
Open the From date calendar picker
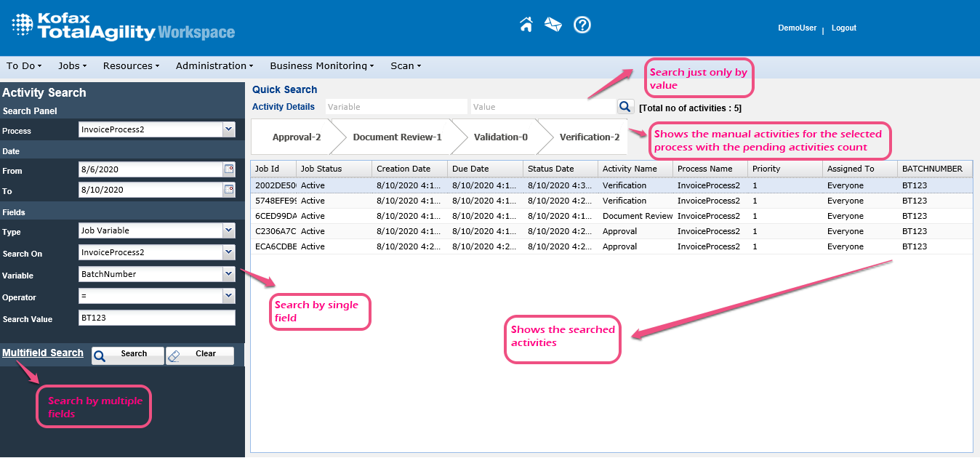(x=229, y=169)
